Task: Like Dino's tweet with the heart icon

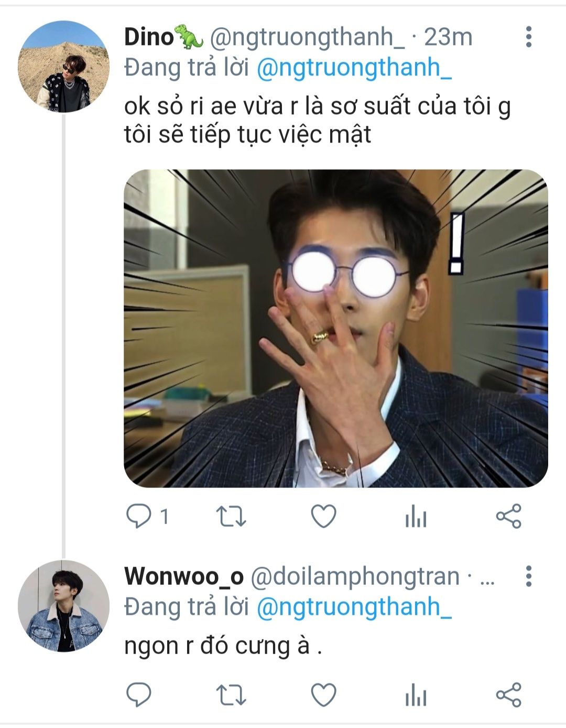Action: [323, 516]
